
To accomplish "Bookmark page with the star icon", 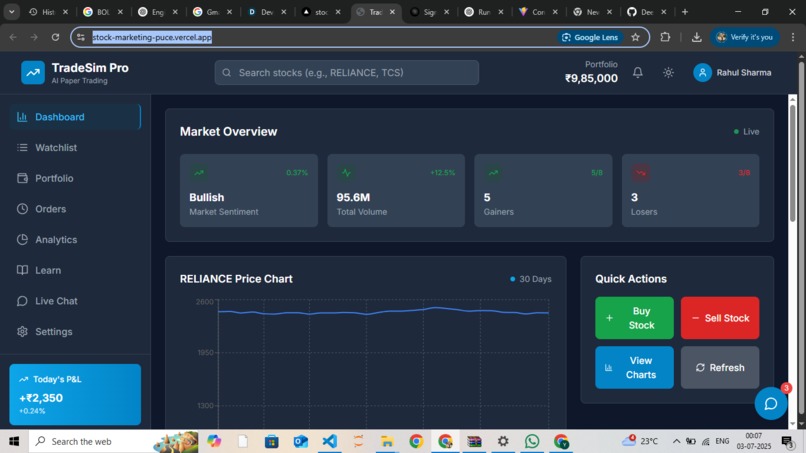I will tap(635, 37).
